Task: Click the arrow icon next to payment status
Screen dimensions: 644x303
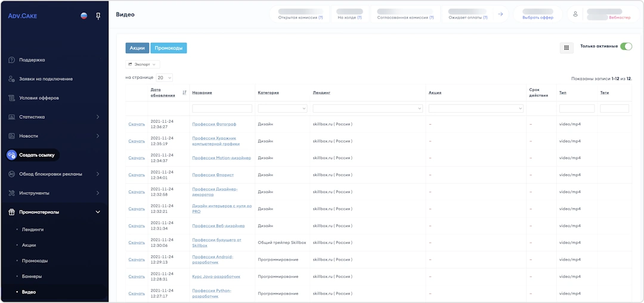Action: click(500, 14)
